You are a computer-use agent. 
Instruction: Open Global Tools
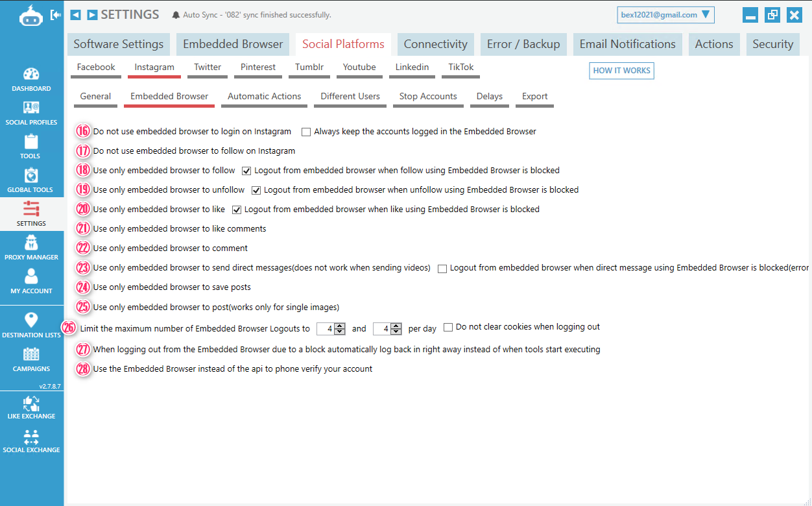click(31, 180)
